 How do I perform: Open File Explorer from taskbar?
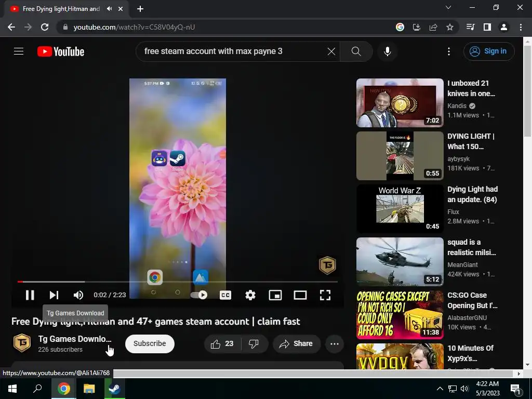click(89, 389)
